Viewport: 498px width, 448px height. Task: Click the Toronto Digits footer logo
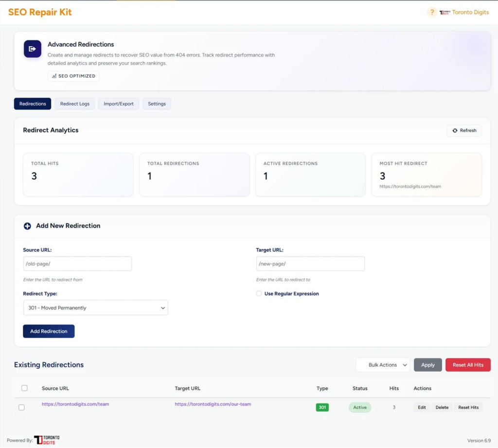[47, 440]
